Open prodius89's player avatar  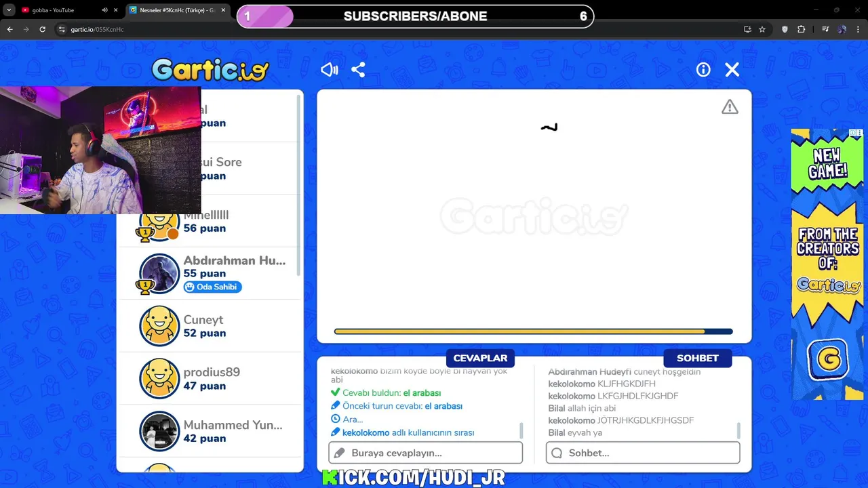coord(159,378)
